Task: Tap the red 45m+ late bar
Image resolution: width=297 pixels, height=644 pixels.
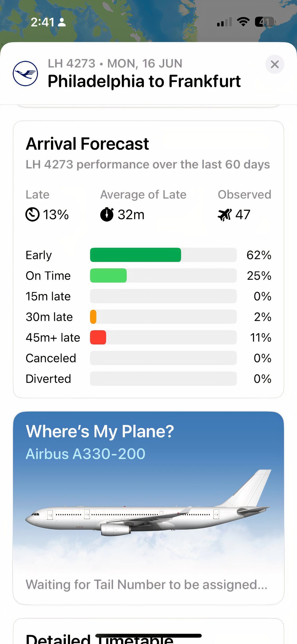Action: point(98,337)
